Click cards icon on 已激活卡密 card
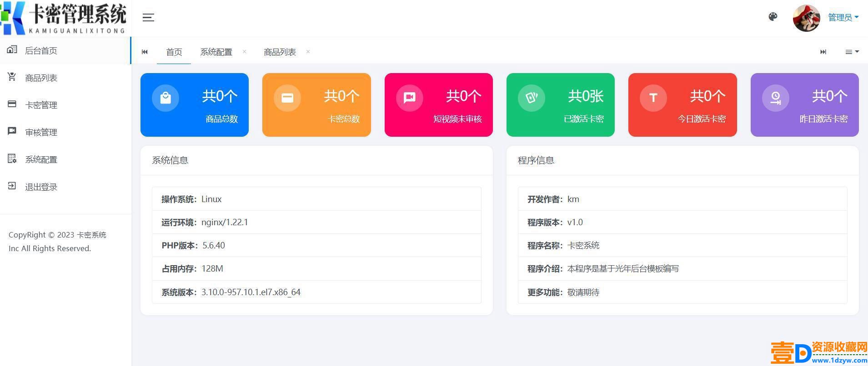The image size is (868, 366). (x=532, y=98)
